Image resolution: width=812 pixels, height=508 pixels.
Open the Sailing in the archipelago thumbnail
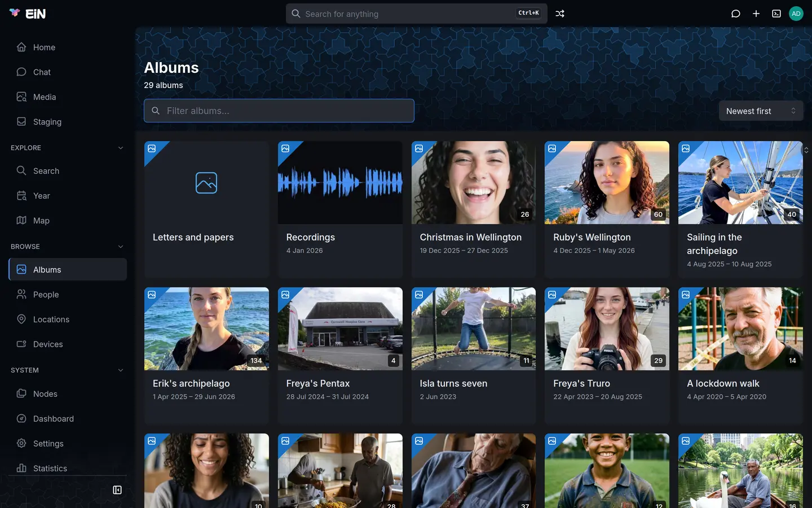point(740,183)
